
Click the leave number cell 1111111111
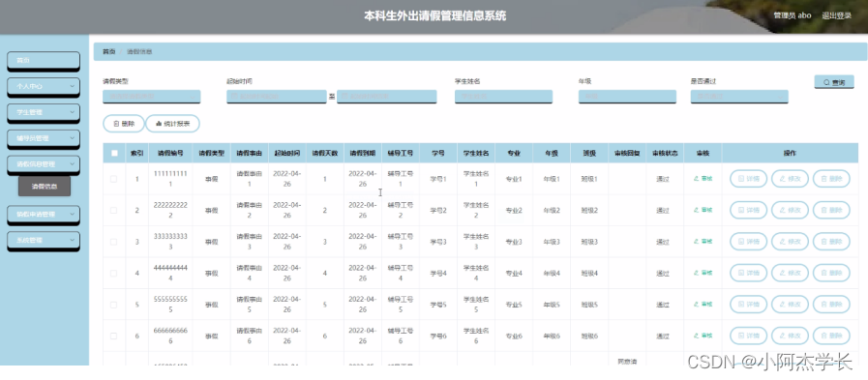[x=170, y=179]
